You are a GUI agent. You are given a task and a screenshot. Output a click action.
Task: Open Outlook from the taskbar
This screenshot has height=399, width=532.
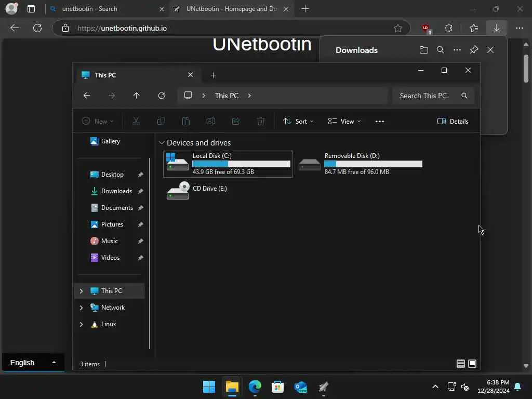tap(301, 387)
